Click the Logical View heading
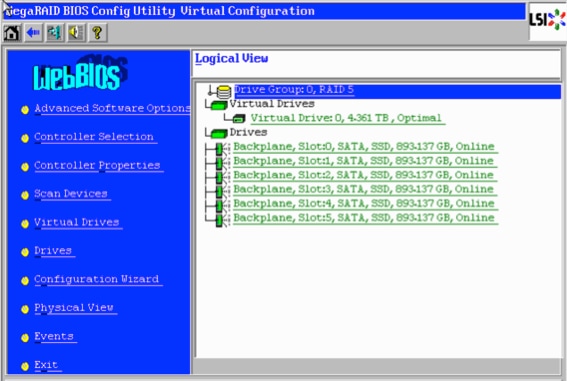The width and height of the screenshot is (567, 381). (231, 59)
